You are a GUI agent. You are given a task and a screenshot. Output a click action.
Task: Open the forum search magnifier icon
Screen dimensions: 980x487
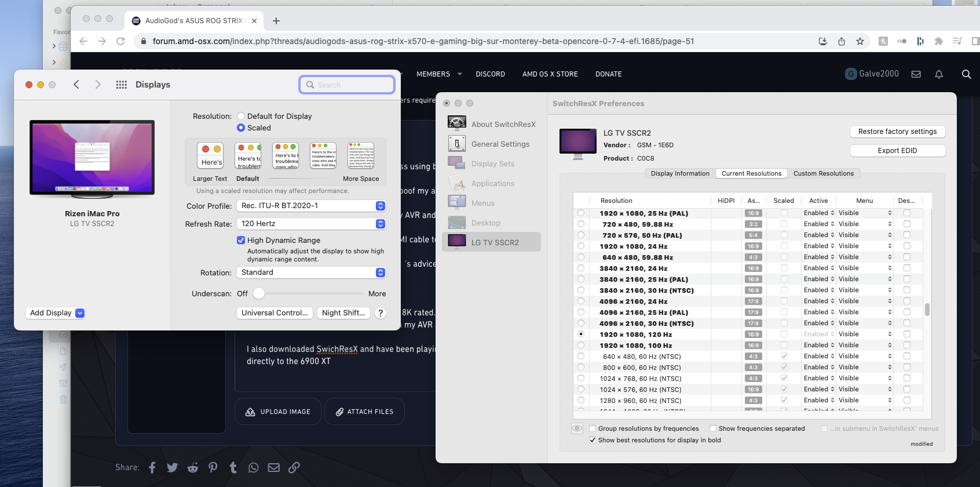point(966,74)
